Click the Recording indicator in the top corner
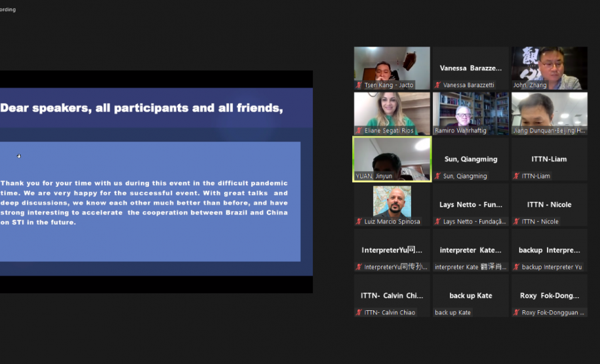This screenshot has width=600, height=364. pyautogui.click(x=8, y=9)
